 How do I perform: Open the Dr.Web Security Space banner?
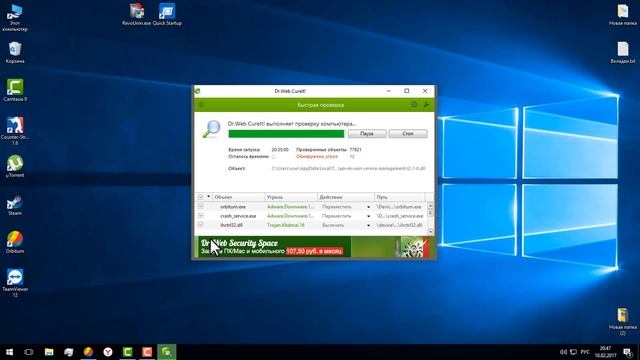click(313, 247)
